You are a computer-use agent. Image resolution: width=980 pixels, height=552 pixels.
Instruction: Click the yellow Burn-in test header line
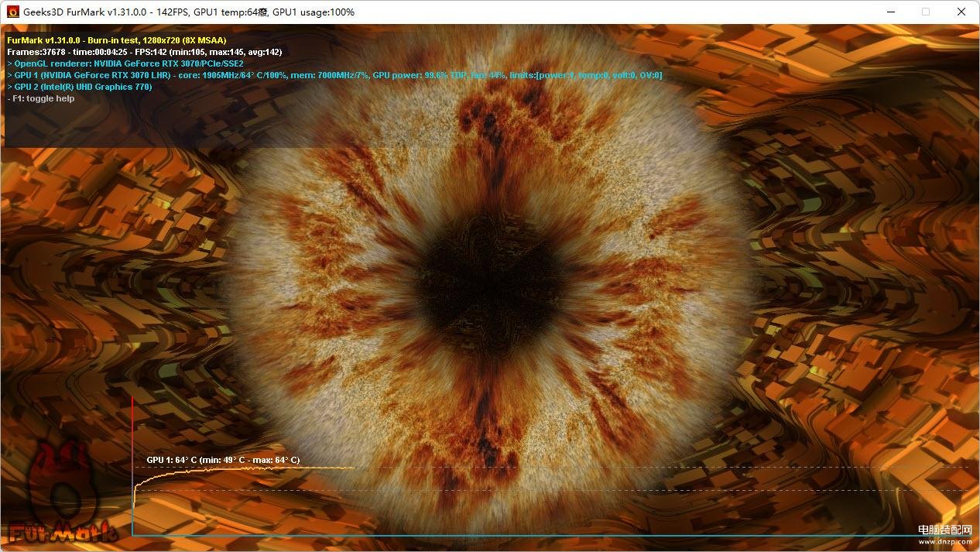116,39
